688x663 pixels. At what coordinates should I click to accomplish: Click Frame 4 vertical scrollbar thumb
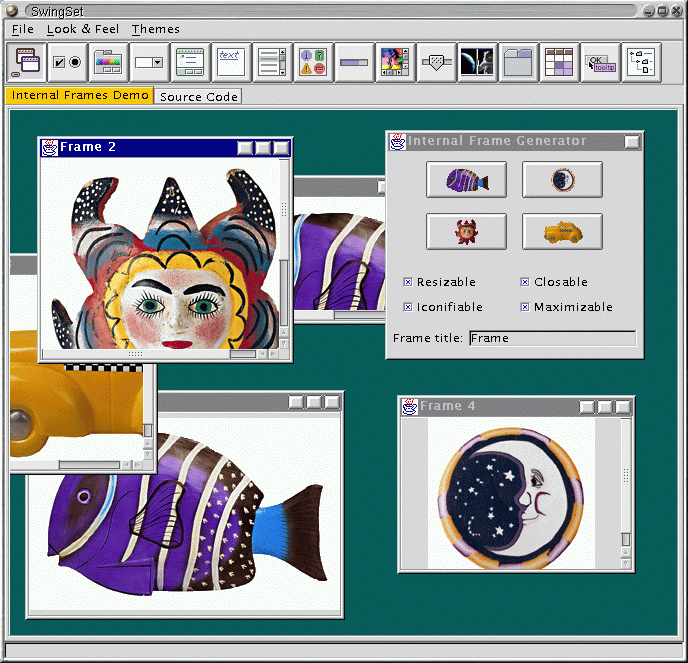626,539
